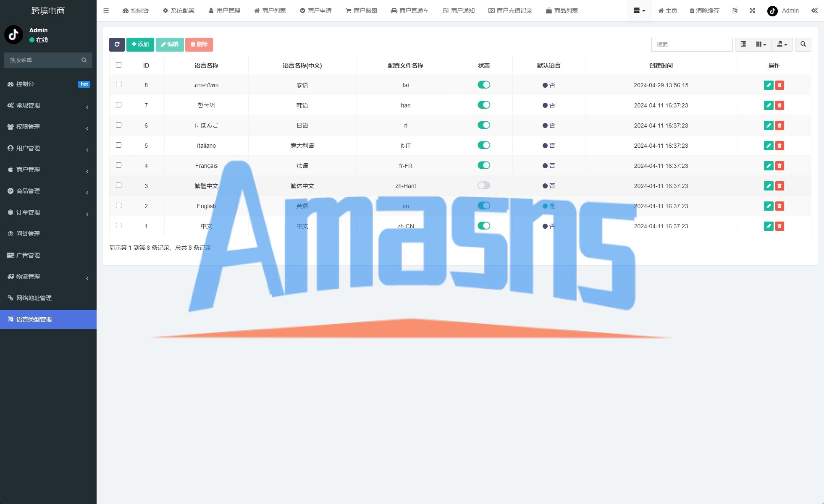This screenshot has height=504, width=824.
Task: Edit the fr-FR row with pencil icon
Action: (769, 166)
